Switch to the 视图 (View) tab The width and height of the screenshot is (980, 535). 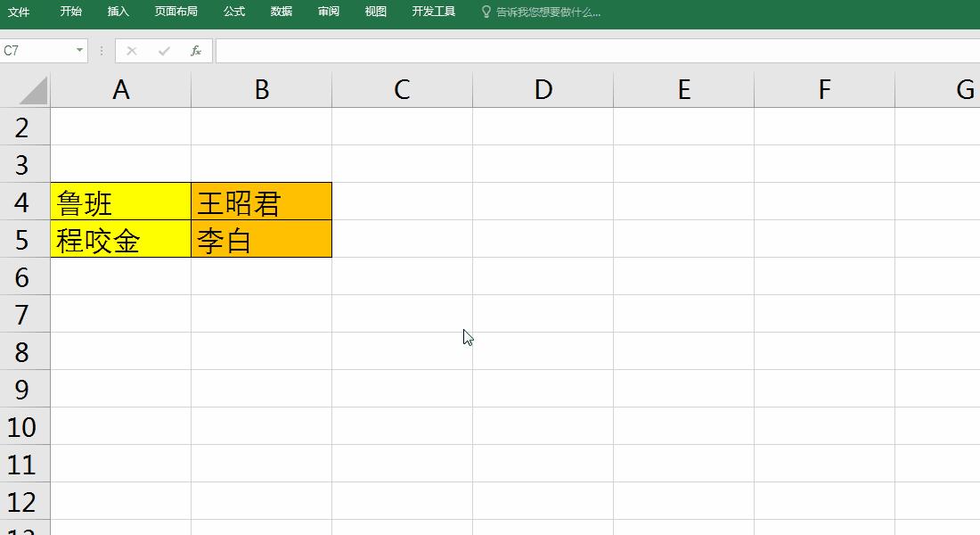pyautogui.click(x=374, y=12)
